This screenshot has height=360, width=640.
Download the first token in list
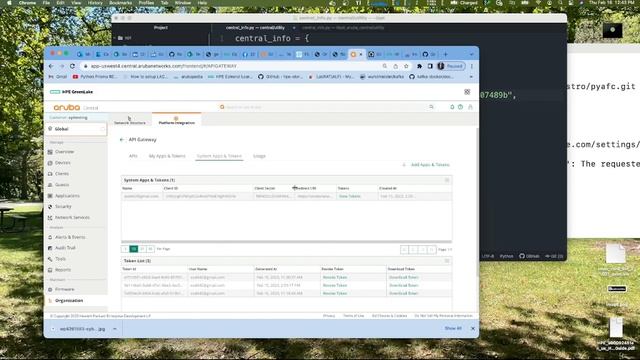coord(403,278)
